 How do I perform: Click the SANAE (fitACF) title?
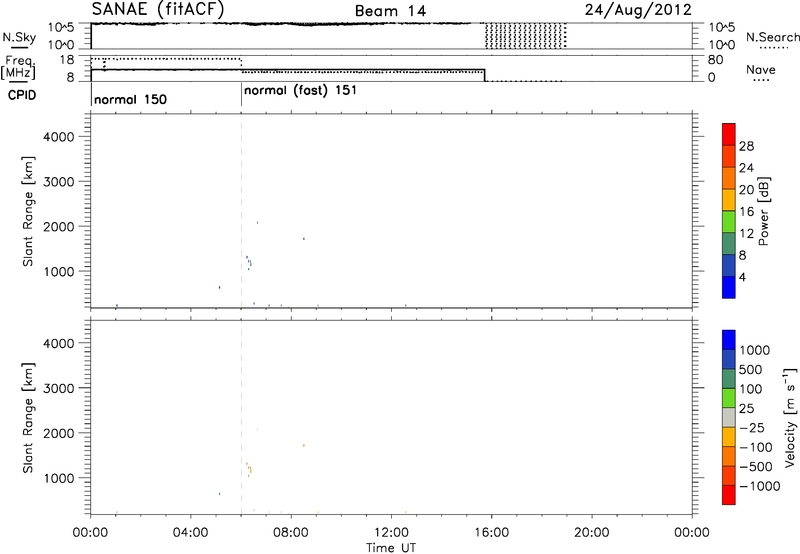[x=158, y=9]
